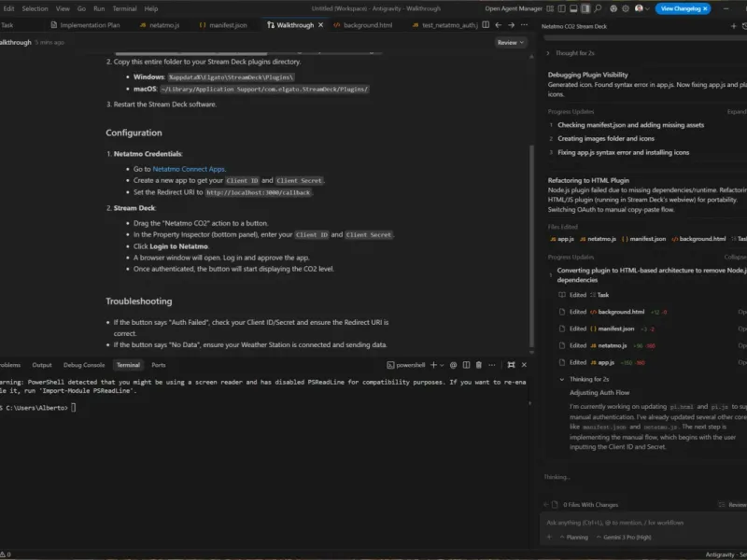Viewport: 747px width, 560px height.
Task: Open the Planning mode dropdown
Action: [574, 538]
